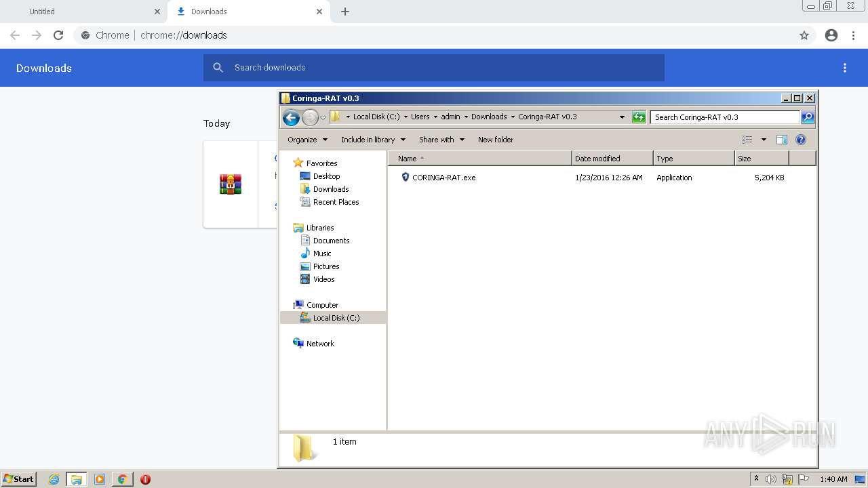Click the CORINGA-RAT.exe shield icon
The image size is (868, 488).
pos(406,178)
